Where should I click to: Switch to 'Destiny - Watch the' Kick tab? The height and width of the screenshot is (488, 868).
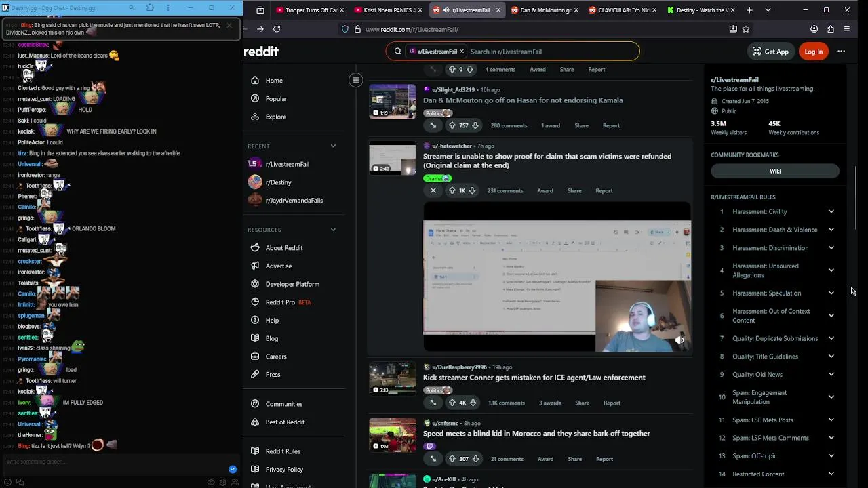point(700,10)
